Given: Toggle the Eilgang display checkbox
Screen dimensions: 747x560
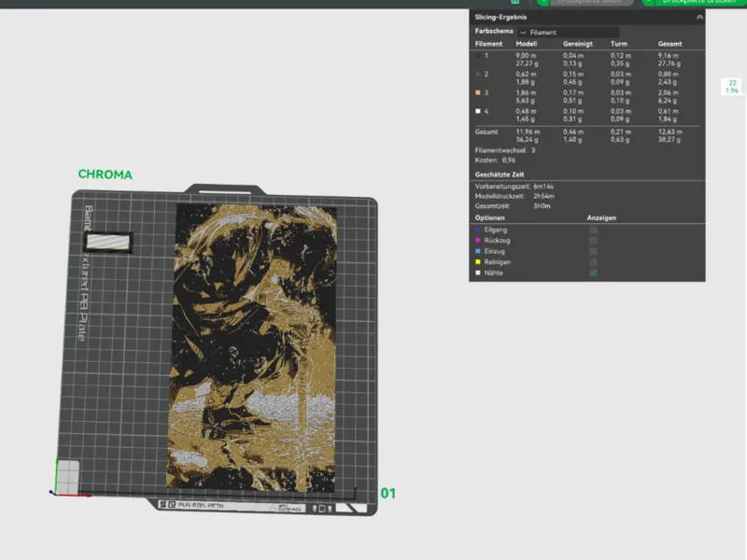Looking at the screenshot, I should tap(593, 230).
